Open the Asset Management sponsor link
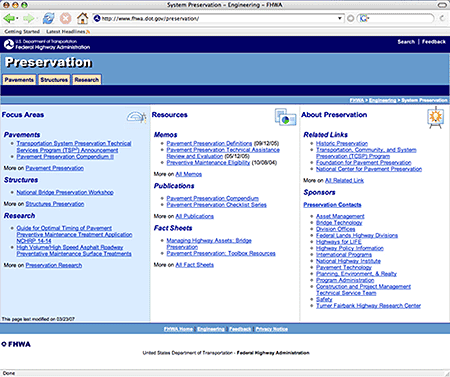Viewport: 450px width, 377px height. 340,216
